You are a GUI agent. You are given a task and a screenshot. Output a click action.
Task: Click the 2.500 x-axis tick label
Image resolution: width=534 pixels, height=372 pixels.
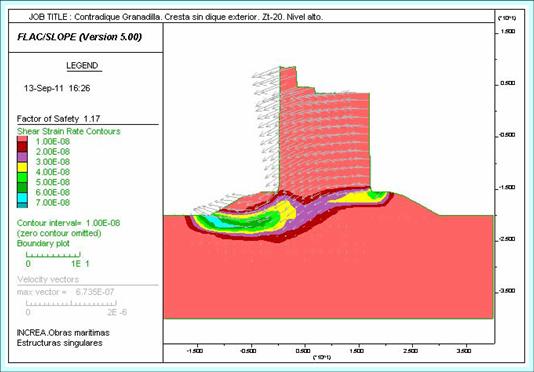pyautogui.click(x=411, y=351)
